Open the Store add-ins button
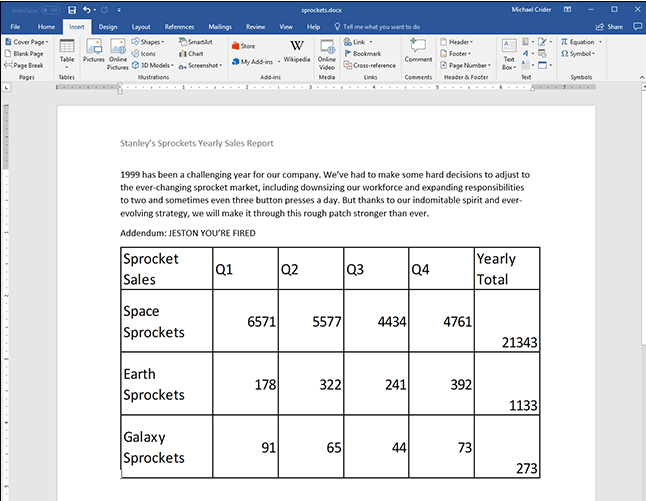Viewport: 646px width, 501px height. 243,46
